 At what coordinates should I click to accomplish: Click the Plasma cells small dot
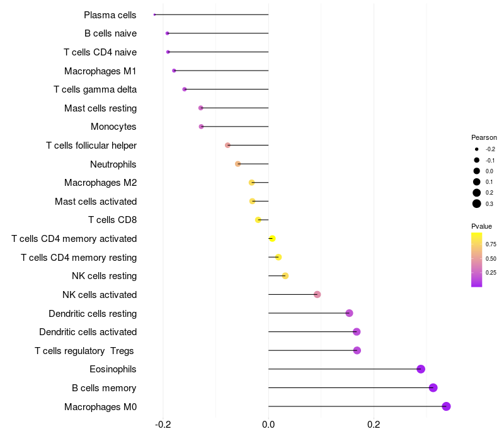tap(154, 14)
